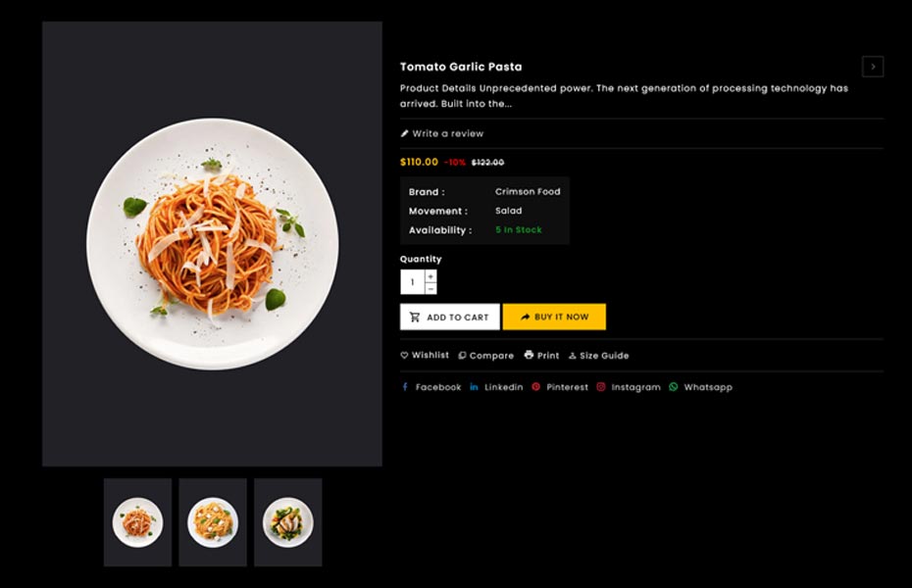Select the tomato pasta thumbnail

pos(137,522)
